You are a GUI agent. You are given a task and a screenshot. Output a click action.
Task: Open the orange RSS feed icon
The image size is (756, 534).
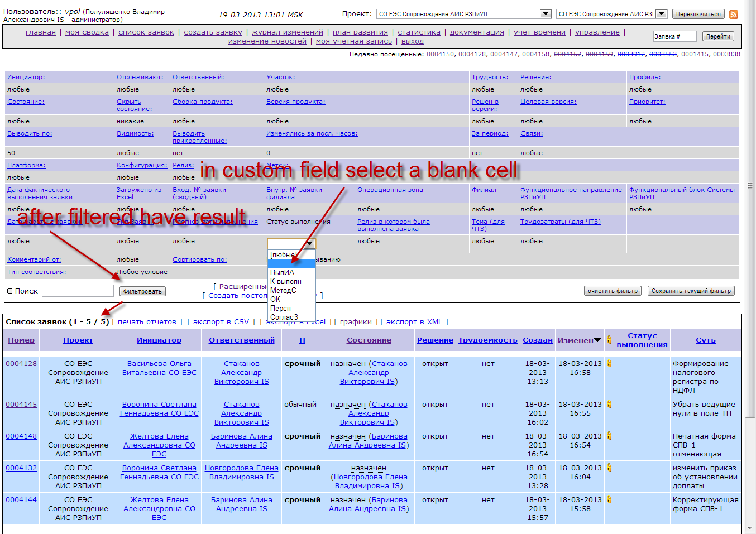point(734,15)
